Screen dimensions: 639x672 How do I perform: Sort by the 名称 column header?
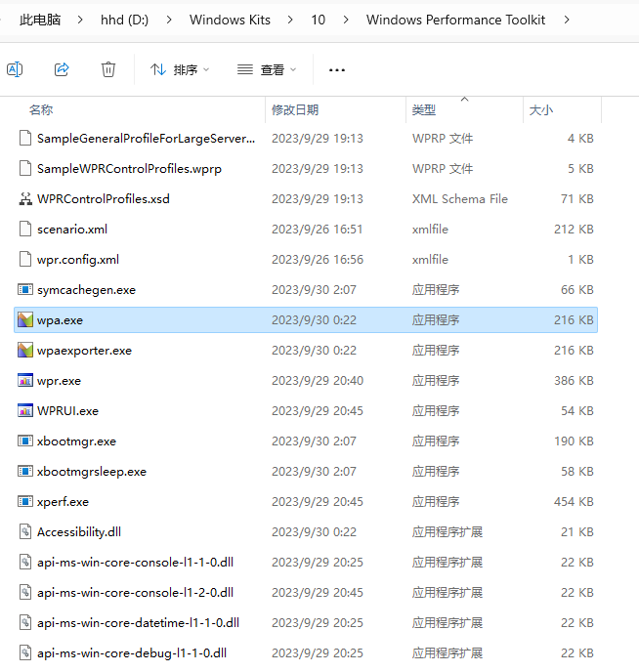41,110
